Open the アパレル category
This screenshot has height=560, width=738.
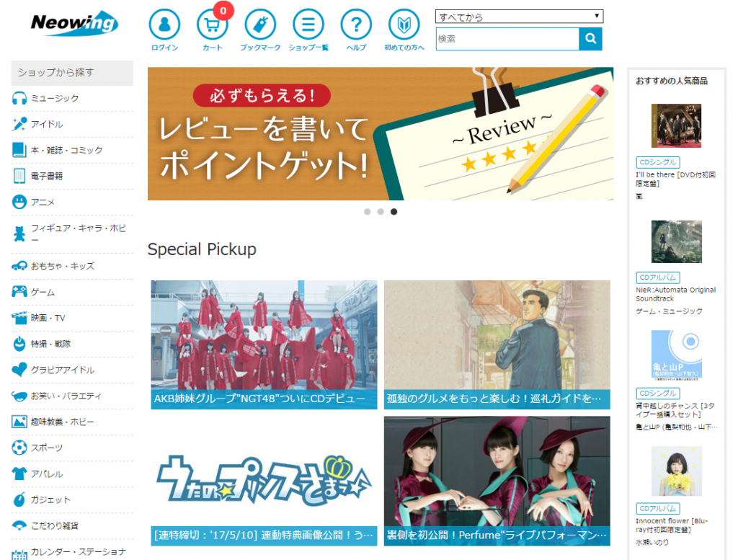[47, 474]
